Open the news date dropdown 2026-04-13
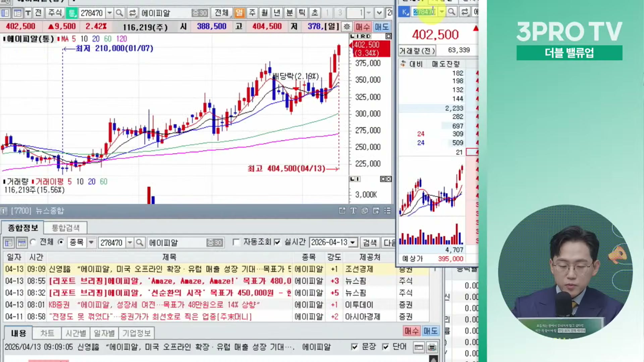Image resolution: width=644 pixels, height=362 pixels. [x=353, y=242]
